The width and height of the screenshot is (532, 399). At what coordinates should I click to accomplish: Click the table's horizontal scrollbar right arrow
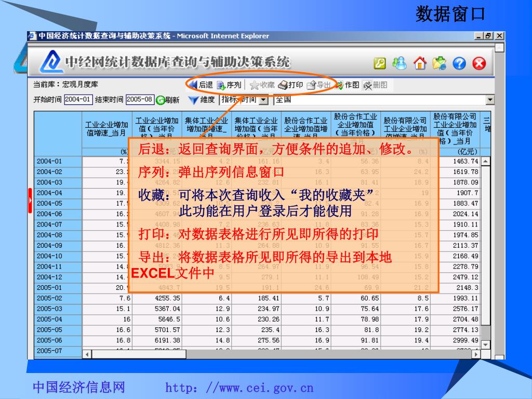point(476,354)
